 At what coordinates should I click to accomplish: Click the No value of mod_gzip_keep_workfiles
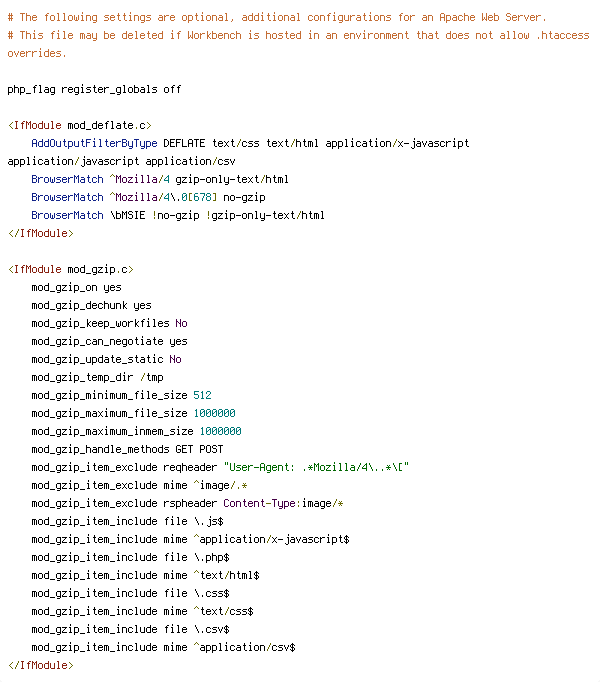click(181, 323)
